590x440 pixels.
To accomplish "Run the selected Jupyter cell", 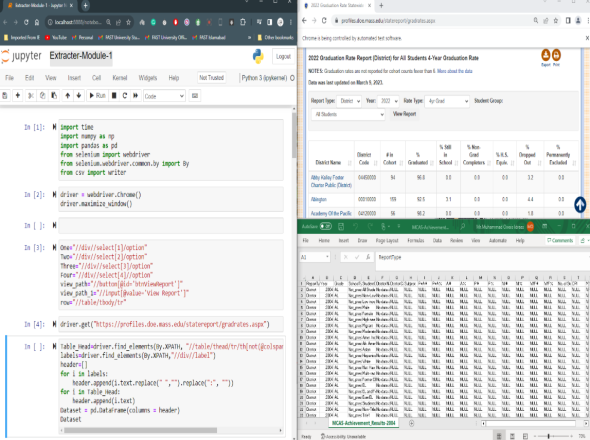I will pos(97,96).
